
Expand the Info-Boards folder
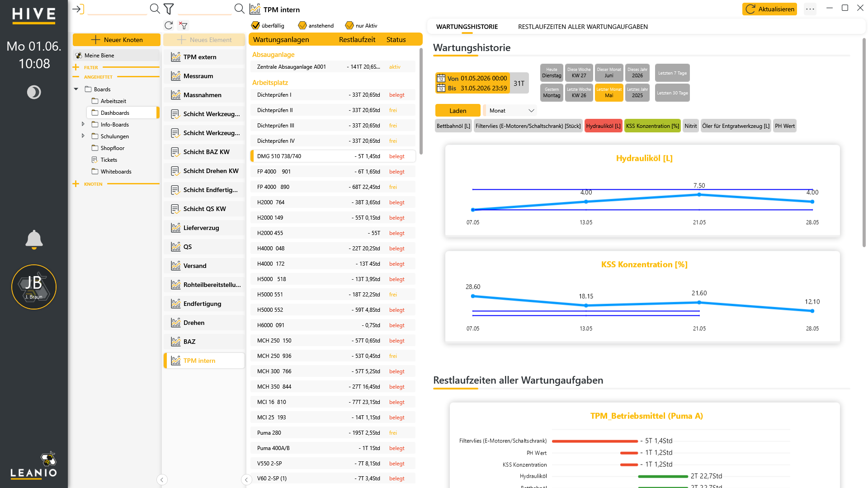pyautogui.click(x=83, y=124)
